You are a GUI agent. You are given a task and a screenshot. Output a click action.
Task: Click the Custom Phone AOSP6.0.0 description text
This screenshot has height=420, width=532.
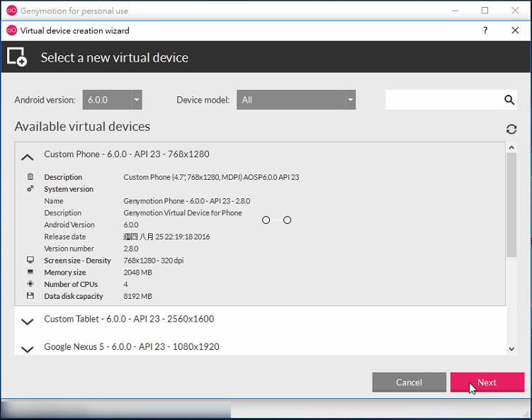[x=211, y=177]
